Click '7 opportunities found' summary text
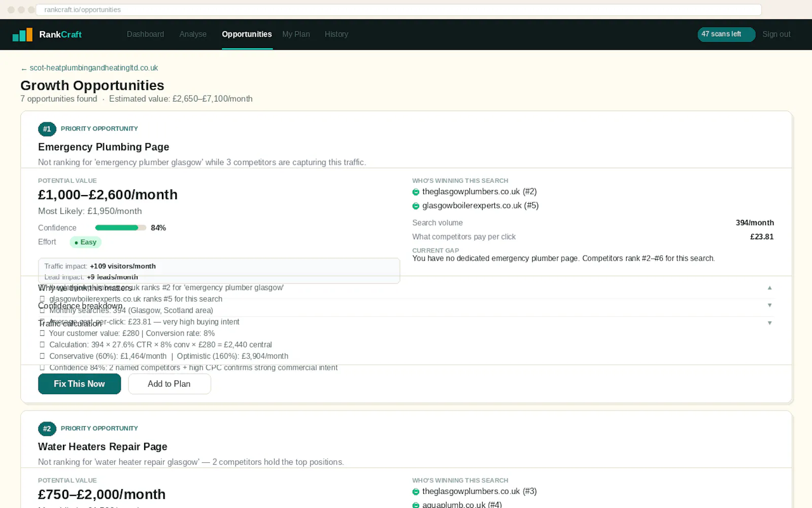Screen dimensions: 812x508 click(58, 99)
